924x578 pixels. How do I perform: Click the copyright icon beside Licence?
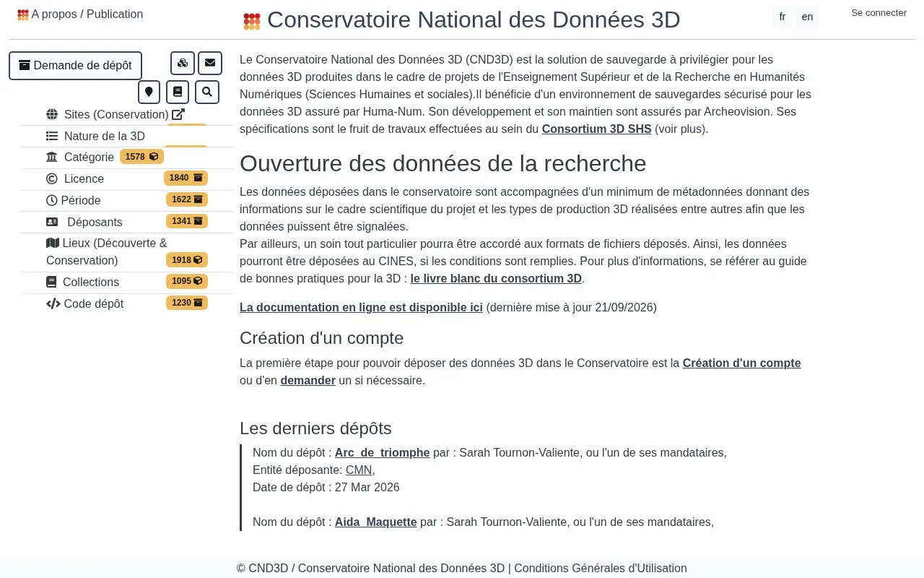pos(52,178)
